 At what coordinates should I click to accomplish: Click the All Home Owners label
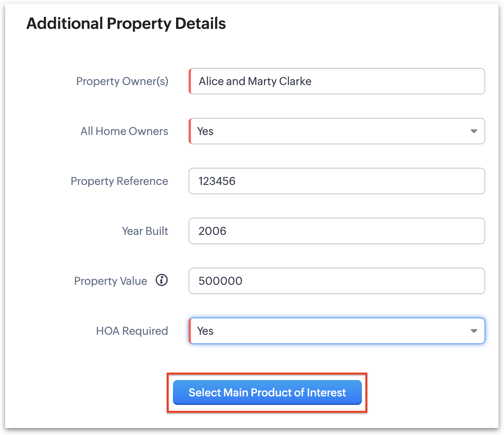tap(124, 131)
